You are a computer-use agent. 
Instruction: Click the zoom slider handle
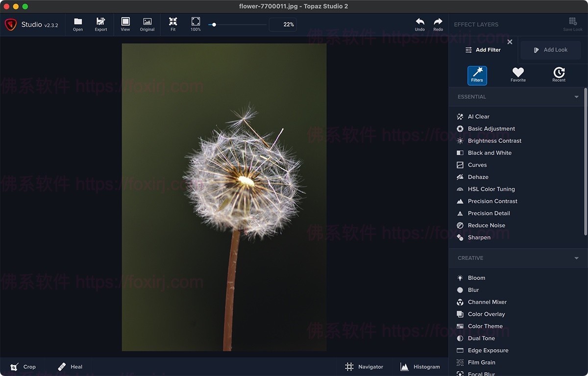[214, 24]
